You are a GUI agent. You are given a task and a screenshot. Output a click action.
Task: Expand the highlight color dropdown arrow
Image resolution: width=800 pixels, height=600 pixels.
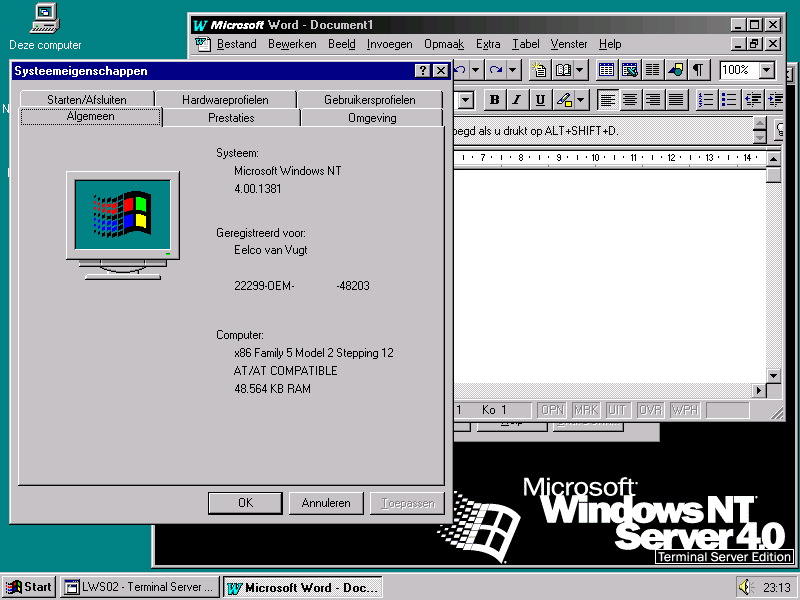coord(581,100)
